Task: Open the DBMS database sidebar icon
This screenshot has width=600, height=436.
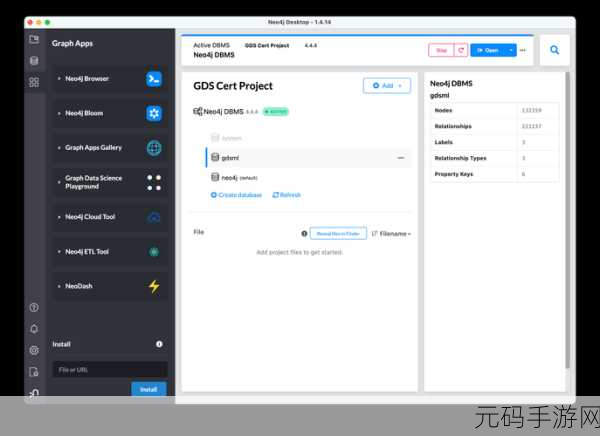Action: [34, 60]
